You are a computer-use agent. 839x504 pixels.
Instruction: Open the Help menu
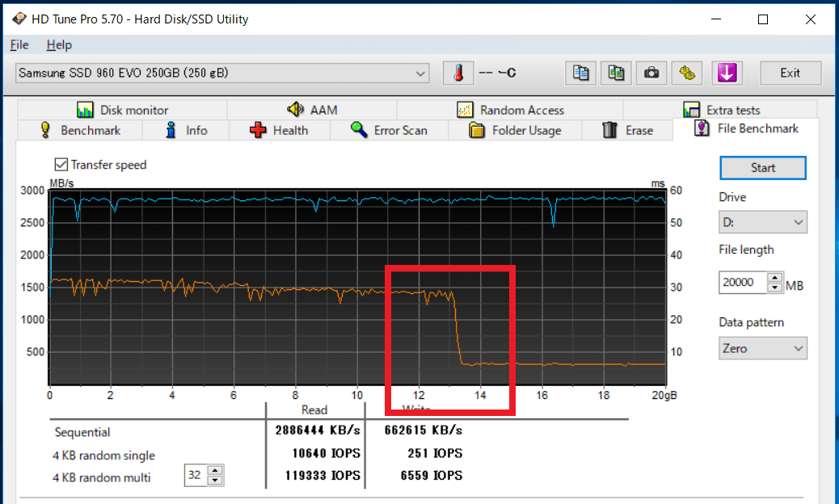pos(59,45)
